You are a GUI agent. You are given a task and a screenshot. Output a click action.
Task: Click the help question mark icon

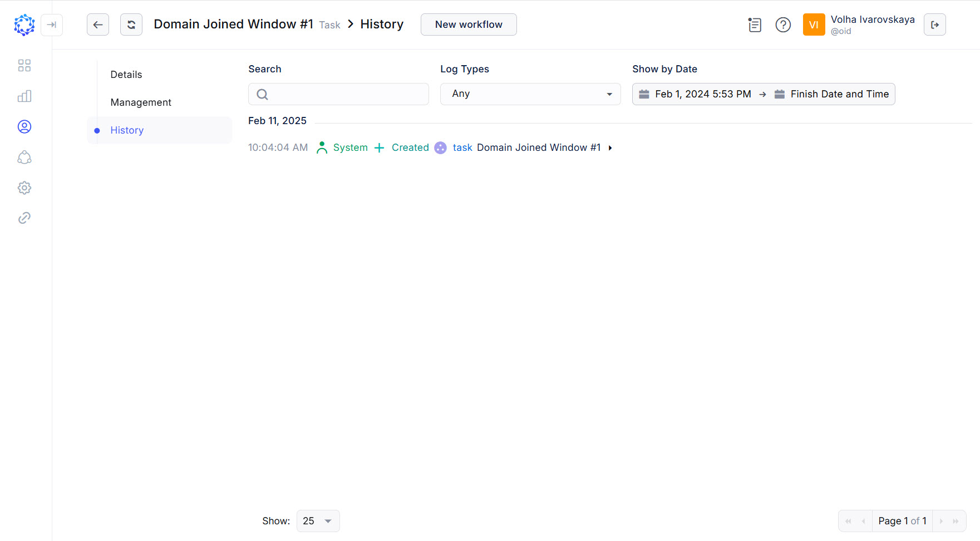783,24
